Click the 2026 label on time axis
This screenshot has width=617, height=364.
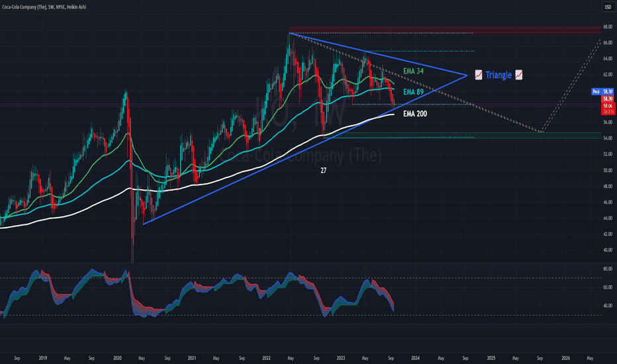click(x=565, y=358)
